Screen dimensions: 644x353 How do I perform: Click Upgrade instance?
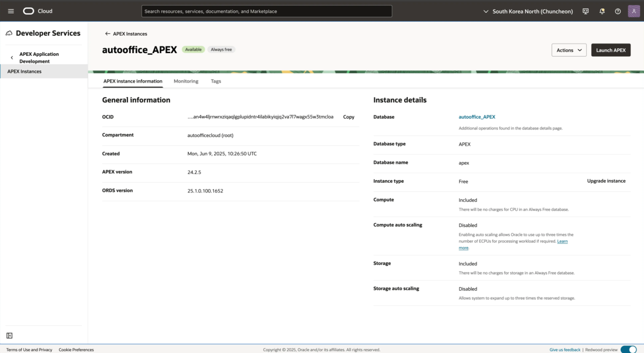pyautogui.click(x=606, y=181)
